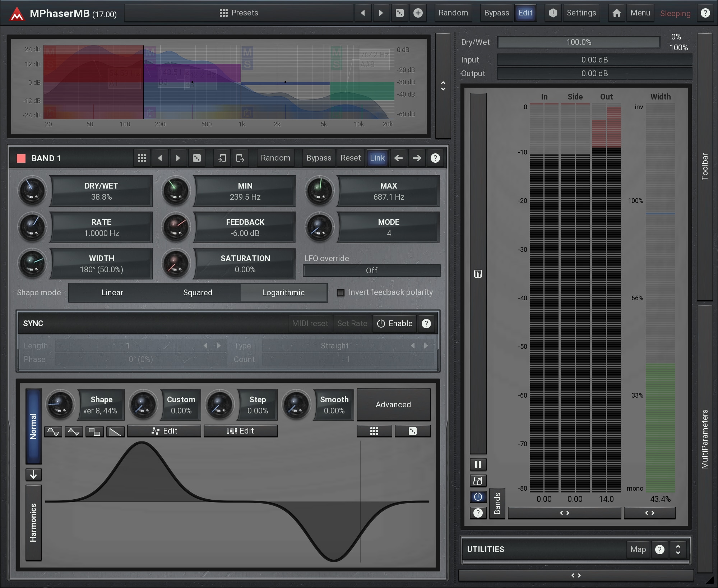Click the Band 1 random dice icon

click(x=196, y=158)
